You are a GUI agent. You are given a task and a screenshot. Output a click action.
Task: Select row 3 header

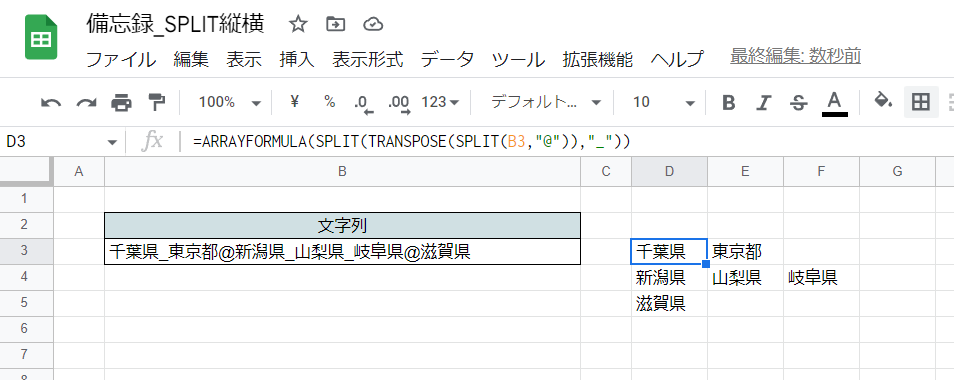click(x=27, y=251)
